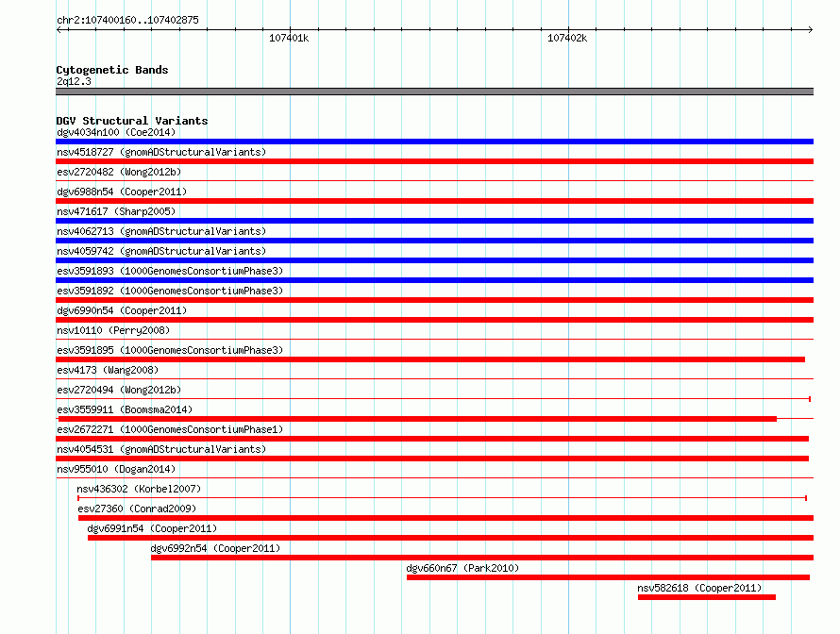
Task: Click the red bar of dgv660n67
Action: [608, 577]
